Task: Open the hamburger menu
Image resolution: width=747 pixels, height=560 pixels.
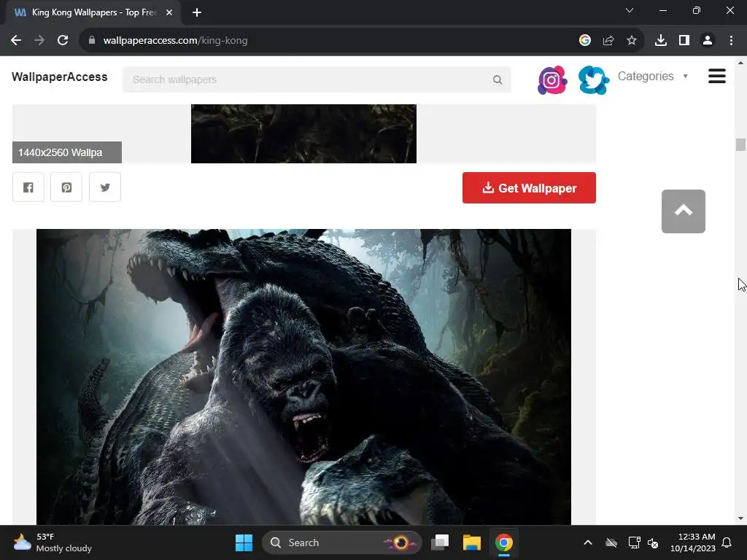Action: [717, 76]
